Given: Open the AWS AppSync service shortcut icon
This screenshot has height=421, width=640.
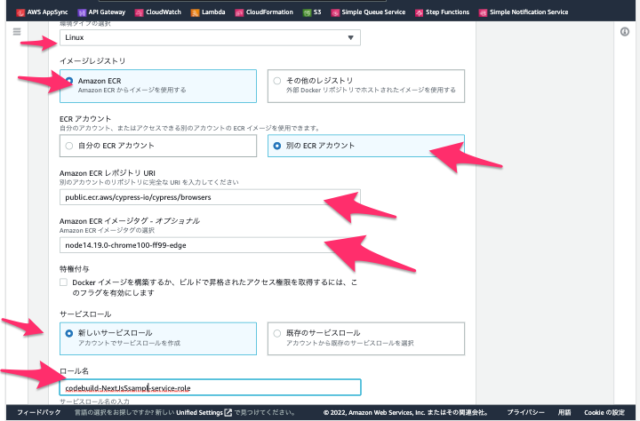Looking at the screenshot, I should click(x=20, y=13).
